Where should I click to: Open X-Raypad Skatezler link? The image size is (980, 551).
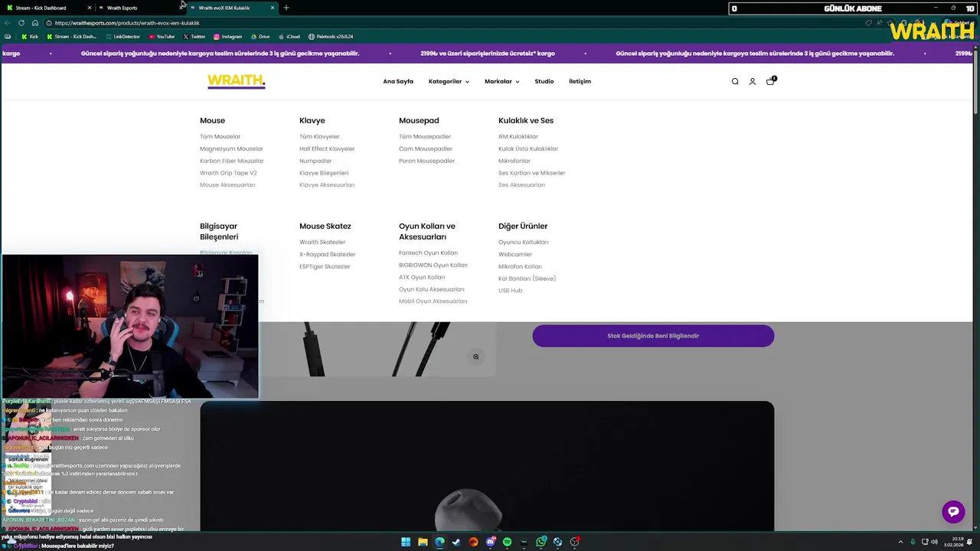point(328,254)
